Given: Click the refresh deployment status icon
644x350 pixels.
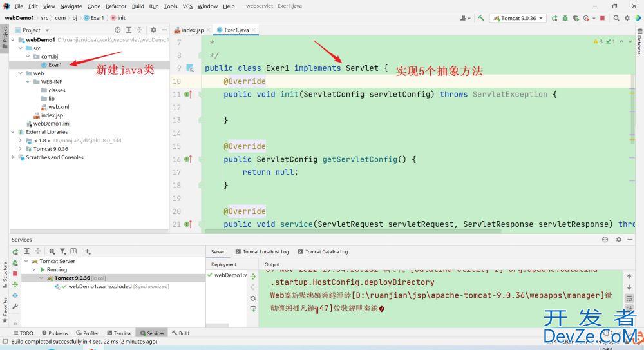Looking at the screenshot, I should pos(253,298).
